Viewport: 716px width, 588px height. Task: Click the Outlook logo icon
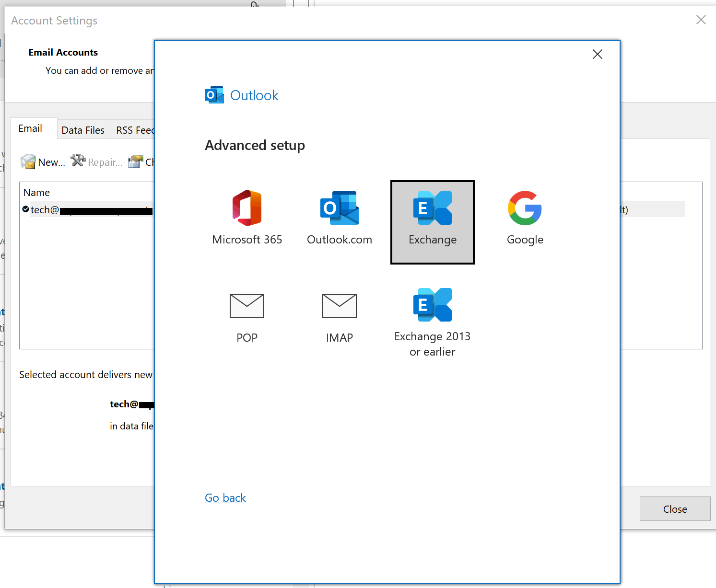(x=214, y=94)
